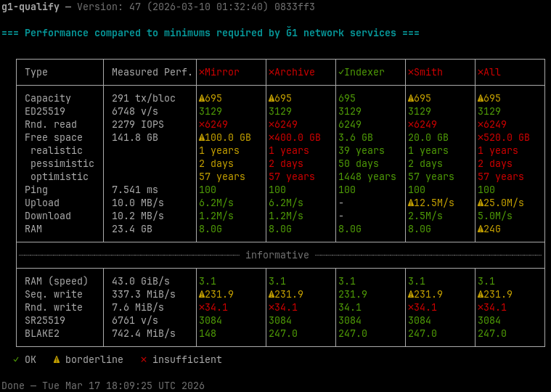The image size is (551, 392).
Task: Click the informative section divider label
Action: 277,255
